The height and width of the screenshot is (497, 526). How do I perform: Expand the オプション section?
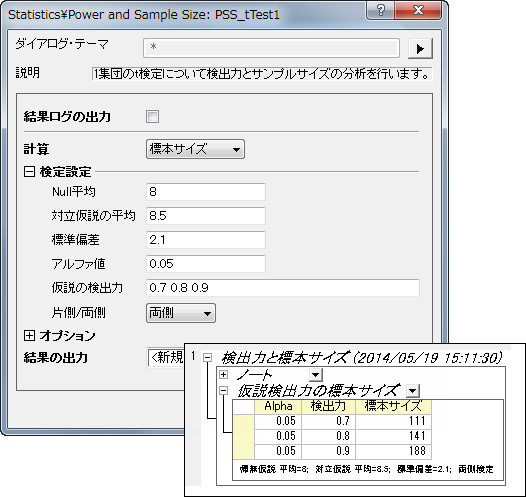(30, 335)
